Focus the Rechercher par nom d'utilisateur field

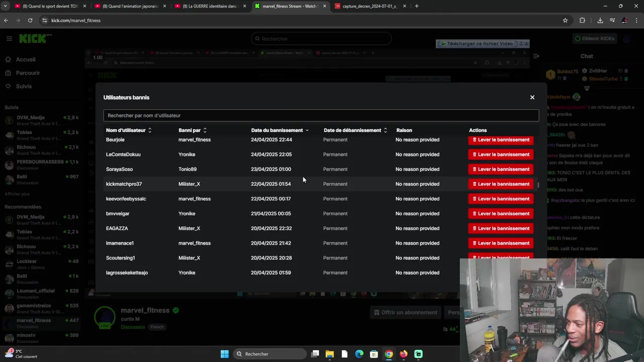pyautogui.click(x=321, y=116)
